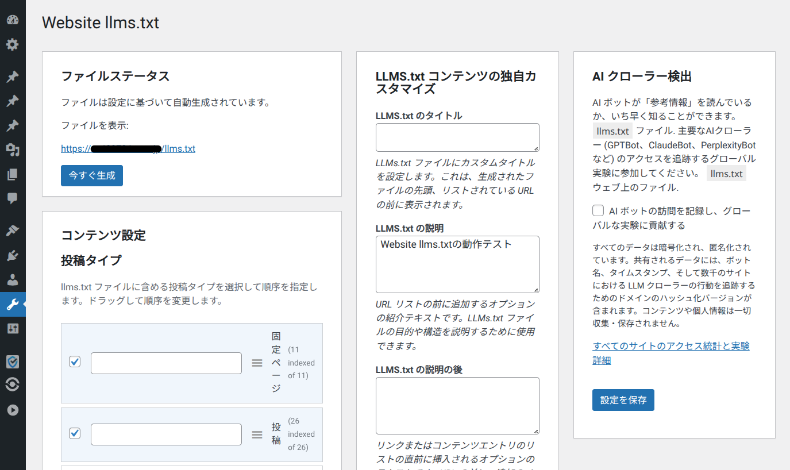Click ファイルは設定に基づいて自動生成されています text

(166, 102)
